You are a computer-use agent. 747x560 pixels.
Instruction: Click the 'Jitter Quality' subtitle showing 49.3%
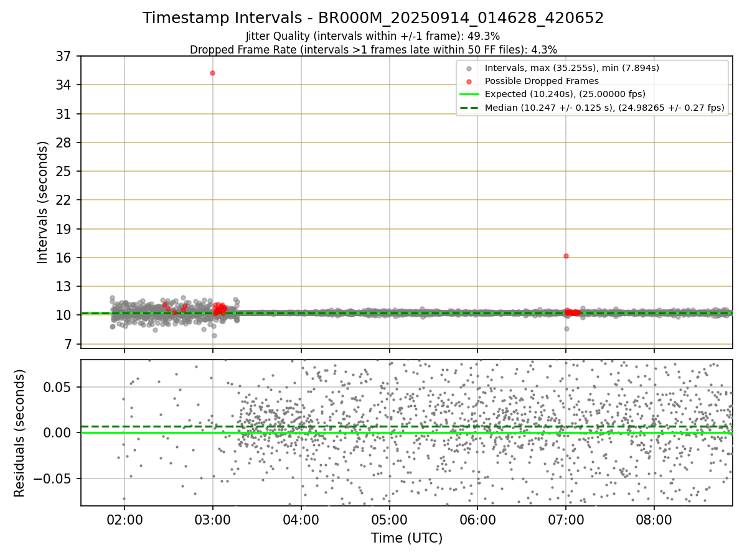(373, 36)
